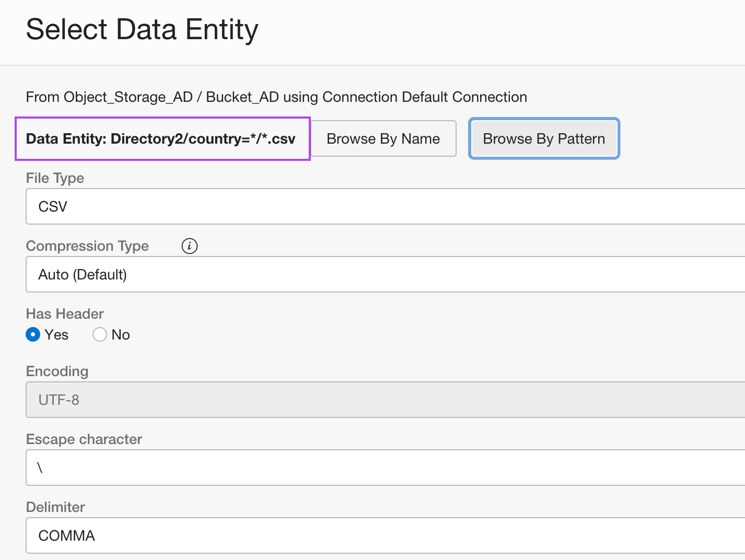Click the Compression Type info icon

[x=189, y=246]
